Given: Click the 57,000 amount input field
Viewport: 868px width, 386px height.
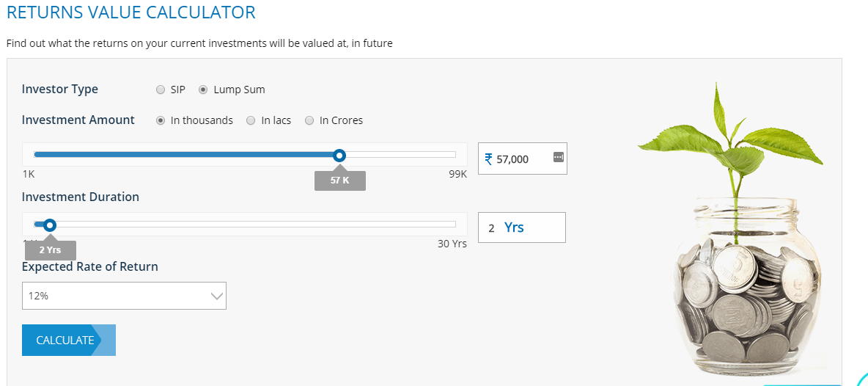Looking at the screenshot, I should pyautogui.click(x=518, y=159).
